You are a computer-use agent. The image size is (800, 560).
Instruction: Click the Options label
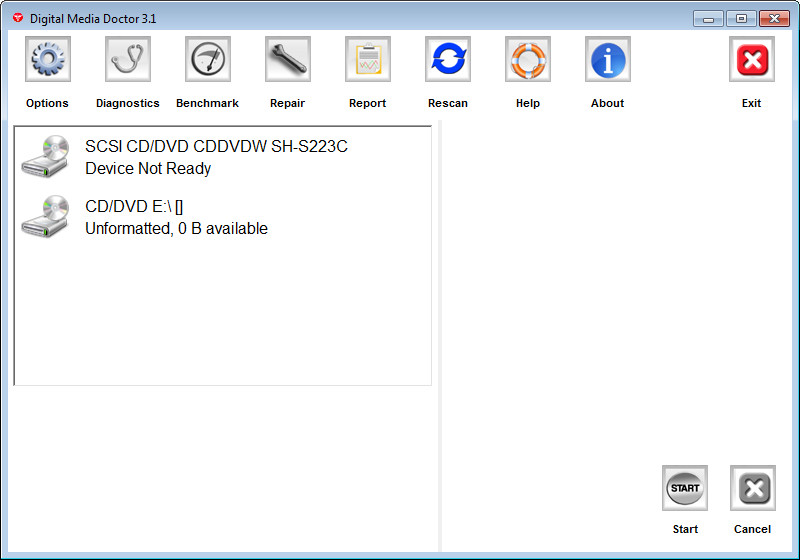[47, 103]
